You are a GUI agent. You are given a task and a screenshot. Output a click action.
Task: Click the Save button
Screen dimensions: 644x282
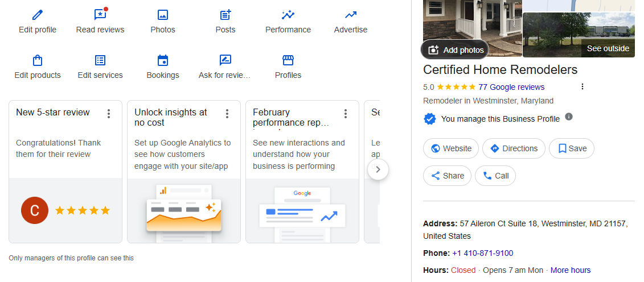point(572,148)
